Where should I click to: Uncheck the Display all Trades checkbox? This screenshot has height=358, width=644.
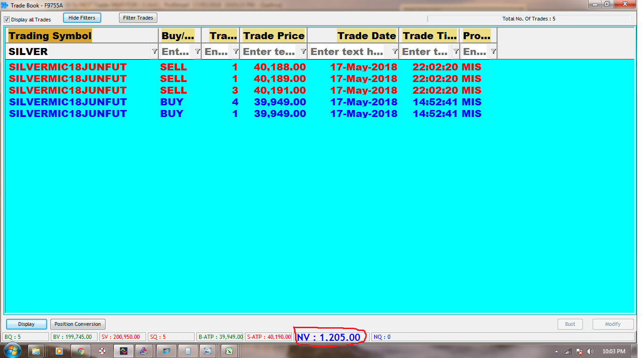pos(7,20)
